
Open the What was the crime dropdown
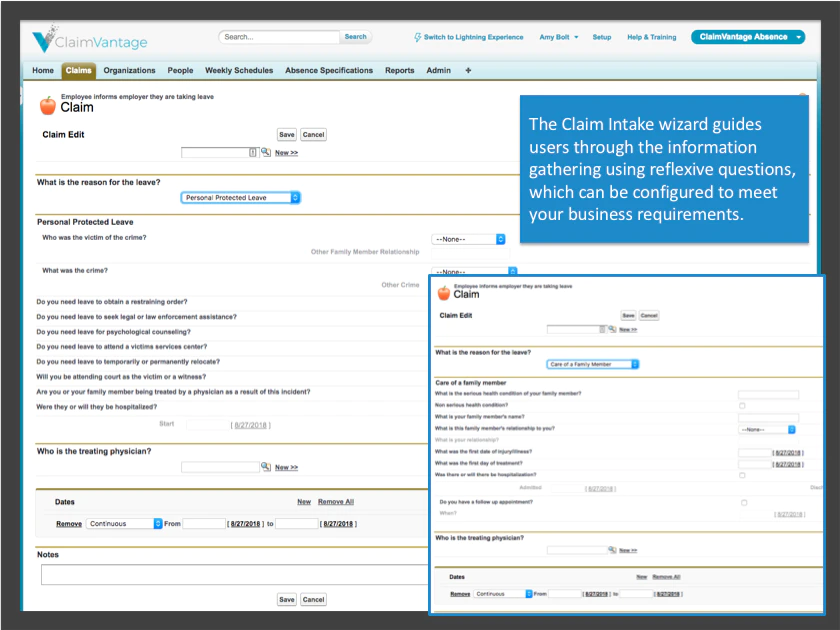tap(474, 271)
